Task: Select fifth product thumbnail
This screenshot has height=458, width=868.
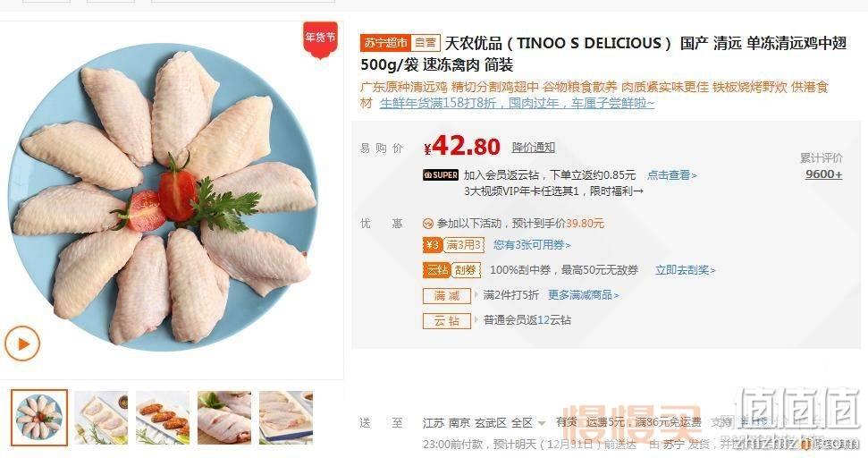Action: [x=286, y=418]
